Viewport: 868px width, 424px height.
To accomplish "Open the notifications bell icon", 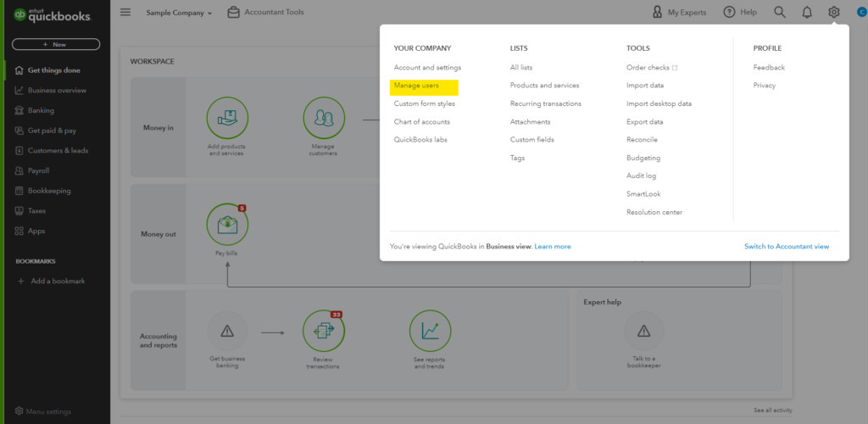I will (x=807, y=12).
